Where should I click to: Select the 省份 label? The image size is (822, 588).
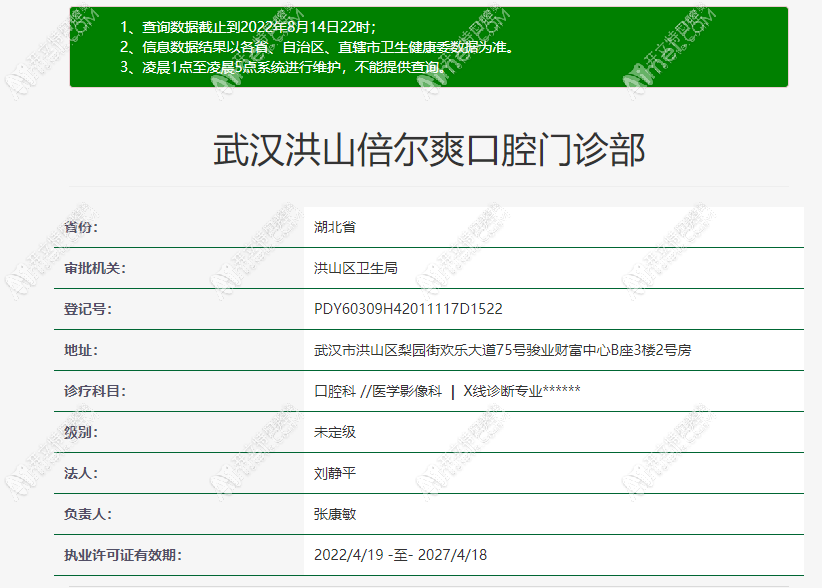81,227
